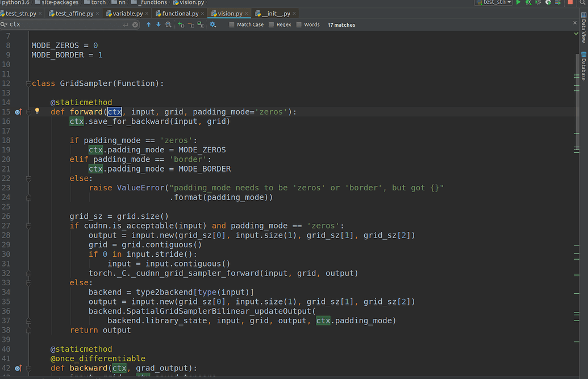Click the red Stop button

tap(570, 3)
